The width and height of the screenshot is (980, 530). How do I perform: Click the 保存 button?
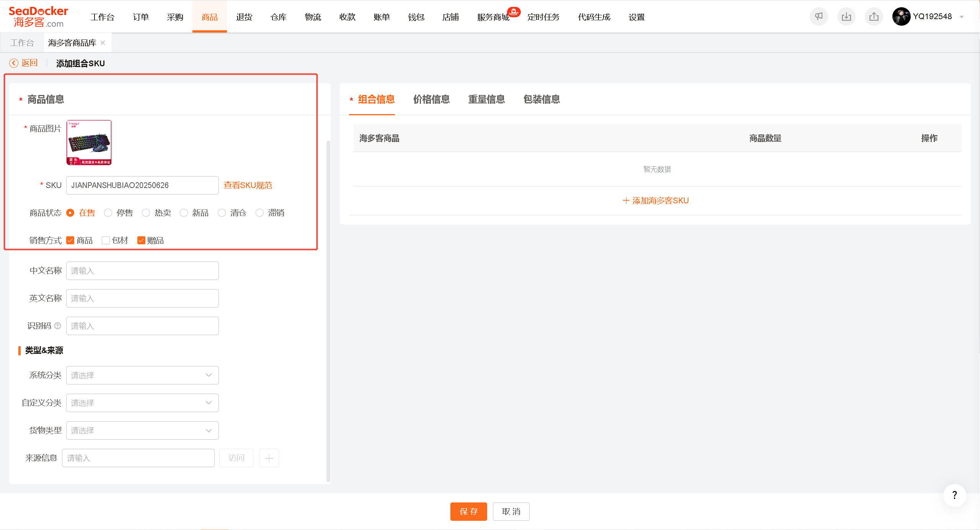point(469,512)
